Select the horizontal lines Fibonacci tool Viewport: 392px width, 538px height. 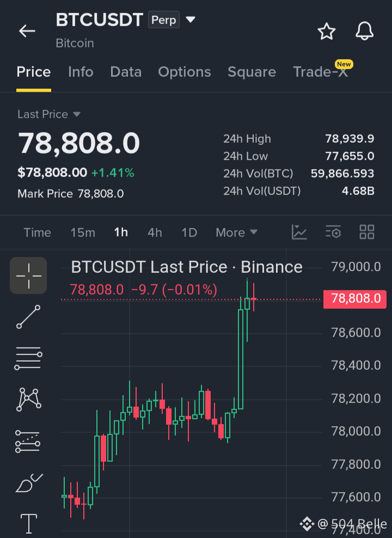coord(28,358)
